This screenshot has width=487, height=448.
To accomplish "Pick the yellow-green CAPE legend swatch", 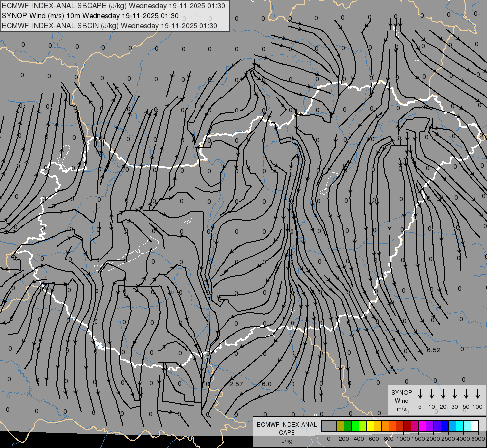I will tap(363, 426).
